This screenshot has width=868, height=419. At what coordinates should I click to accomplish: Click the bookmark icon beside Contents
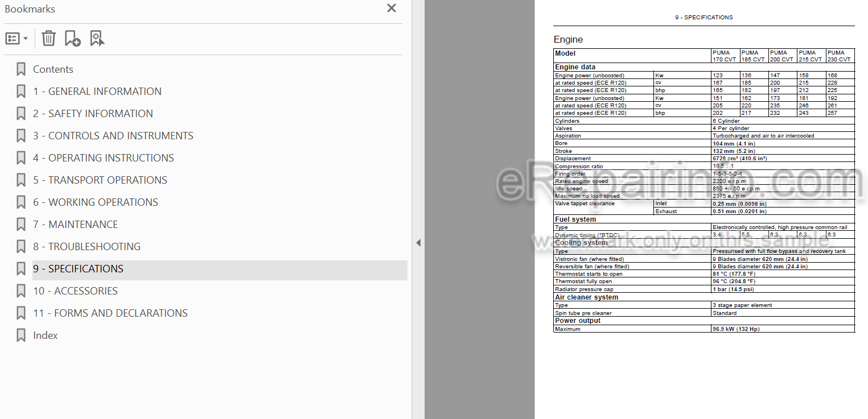pos(21,69)
